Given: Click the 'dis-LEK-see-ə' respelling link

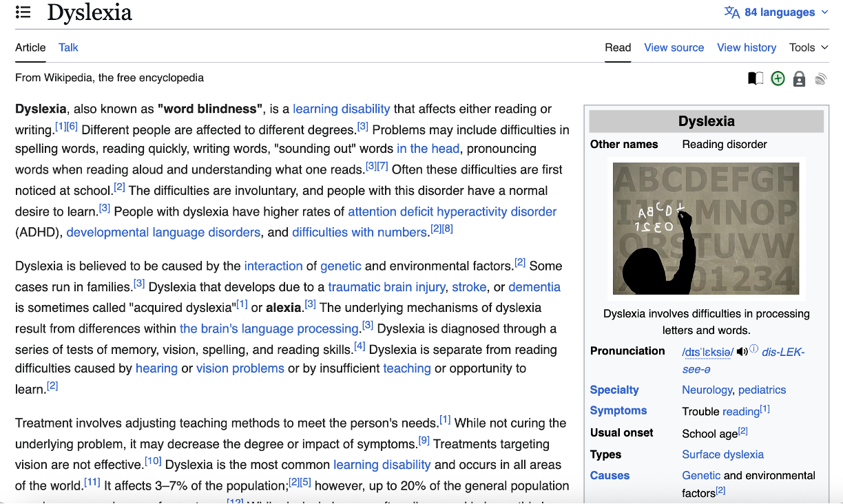Looking at the screenshot, I should click(743, 360).
